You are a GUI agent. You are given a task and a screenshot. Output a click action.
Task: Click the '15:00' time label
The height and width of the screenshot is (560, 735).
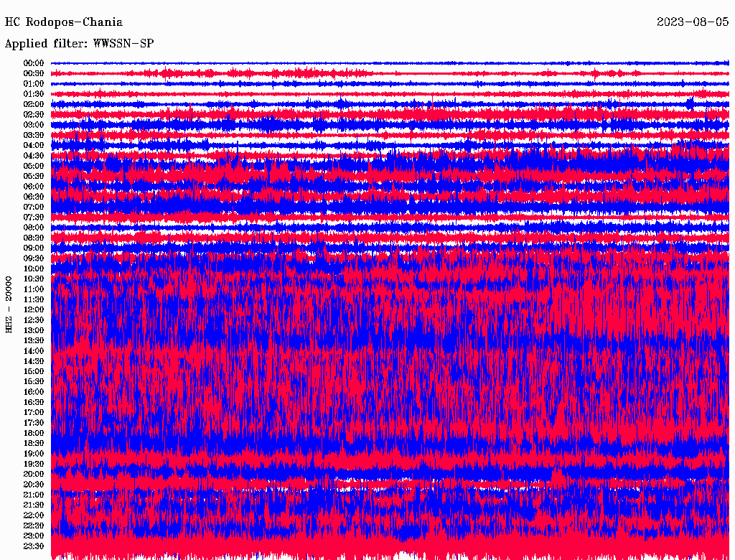(x=34, y=371)
